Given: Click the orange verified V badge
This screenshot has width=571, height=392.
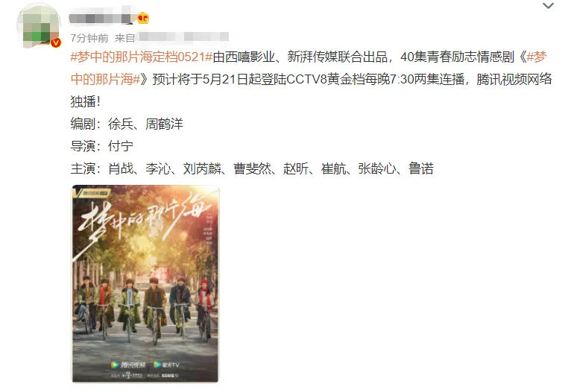Looking at the screenshot, I should click(55, 43).
